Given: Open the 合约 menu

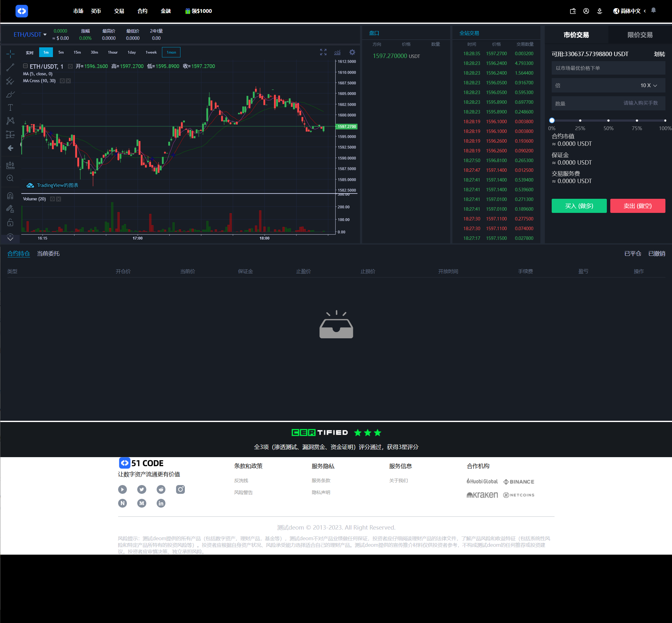Looking at the screenshot, I should 142,11.
